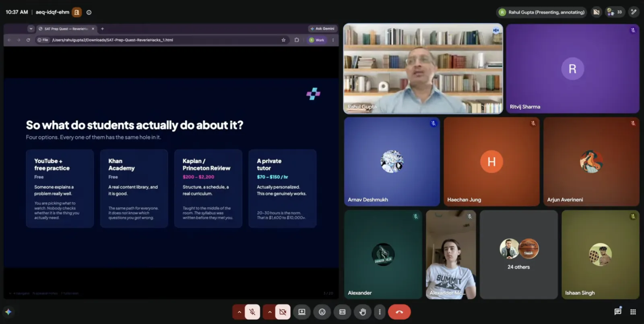This screenshot has height=324, width=644.
Task: Select Ritvij Sharma's participant tile
Action: click(573, 69)
